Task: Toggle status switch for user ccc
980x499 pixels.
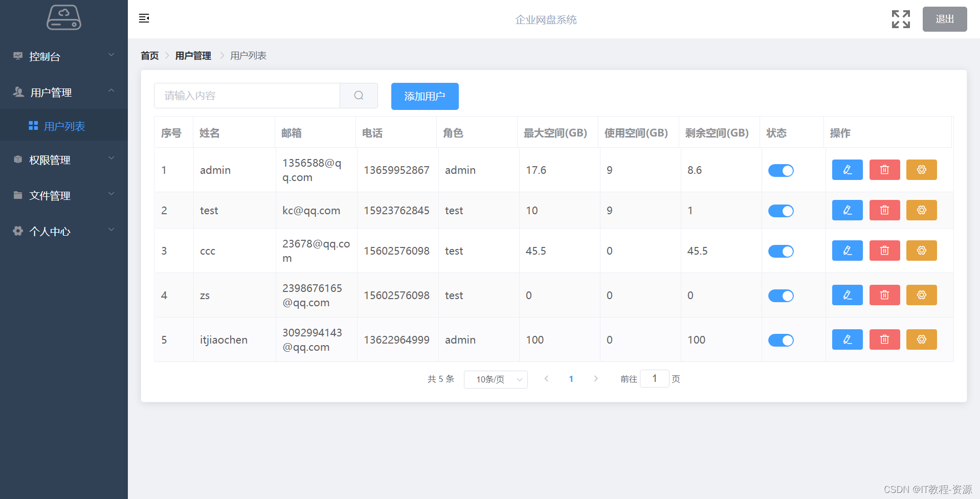Action: [x=781, y=251]
